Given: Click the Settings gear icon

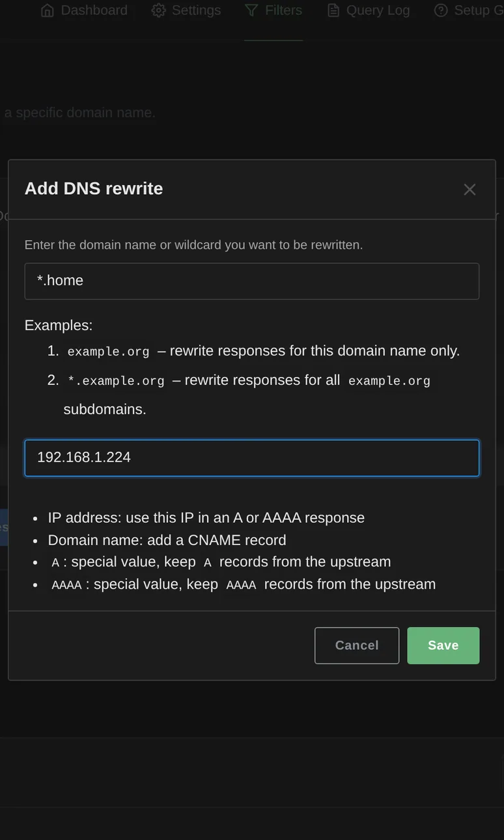Looking at the screenshot, I should pos(158,10).
